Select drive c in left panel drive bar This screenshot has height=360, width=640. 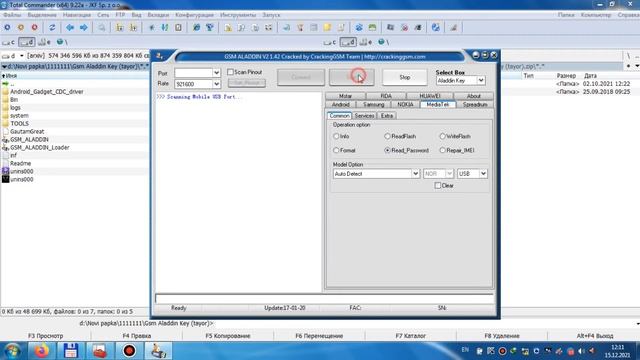point(8,42)
